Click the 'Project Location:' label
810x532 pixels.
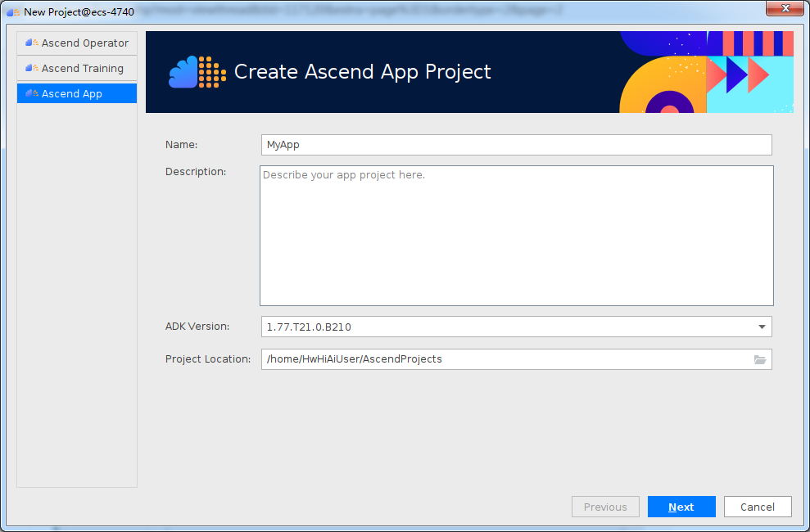[208, 359]
